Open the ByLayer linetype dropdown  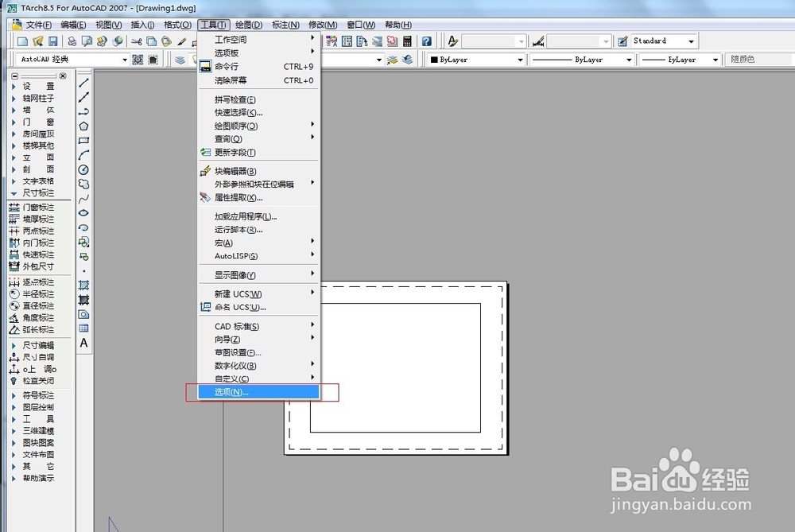click(629, 60)
